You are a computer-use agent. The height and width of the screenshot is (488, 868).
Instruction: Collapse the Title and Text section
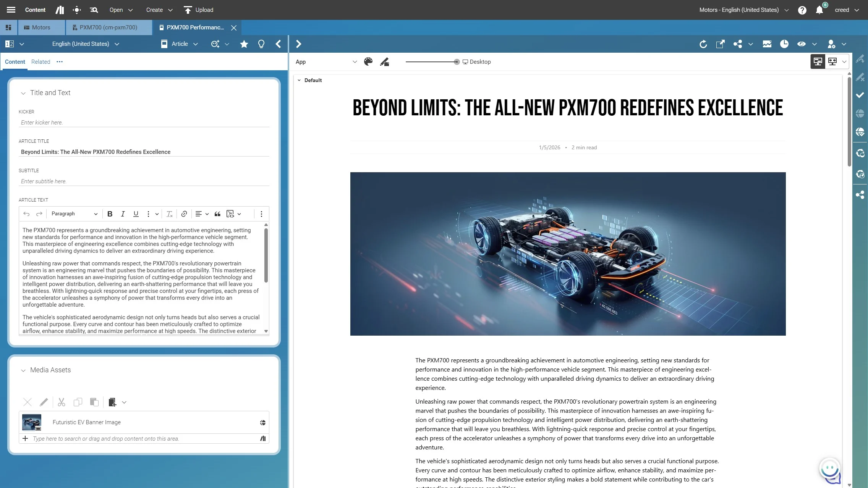[23, 93]
